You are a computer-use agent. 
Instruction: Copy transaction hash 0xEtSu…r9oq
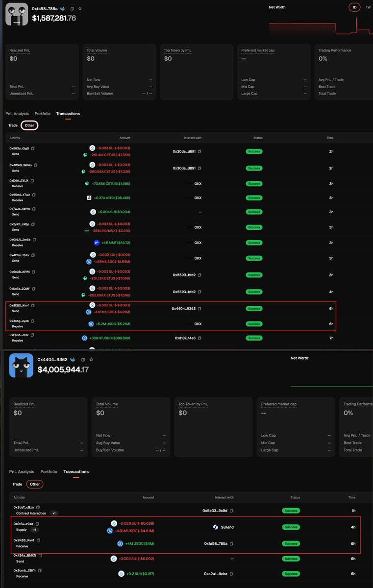tap(37, 524)
